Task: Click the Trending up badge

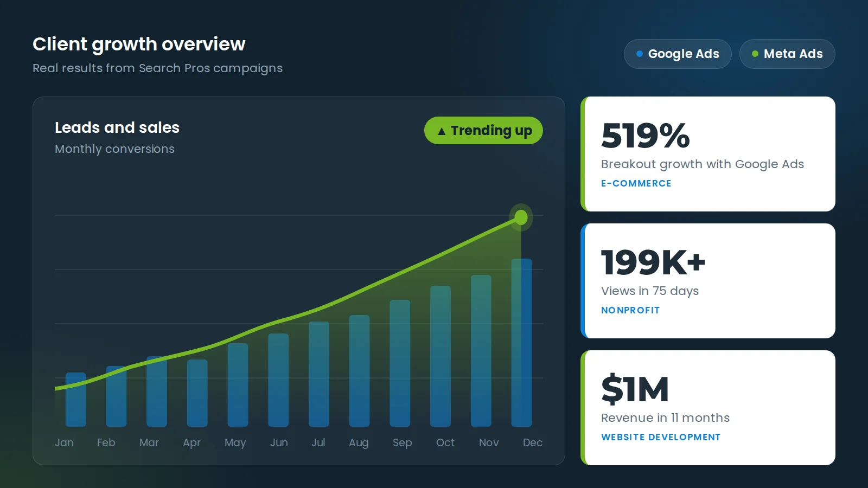Action: click(483, 131)
